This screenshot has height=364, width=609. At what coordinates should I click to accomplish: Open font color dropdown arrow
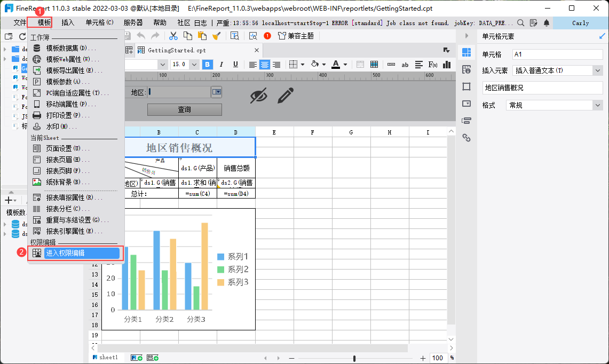(x=345, y=65)
